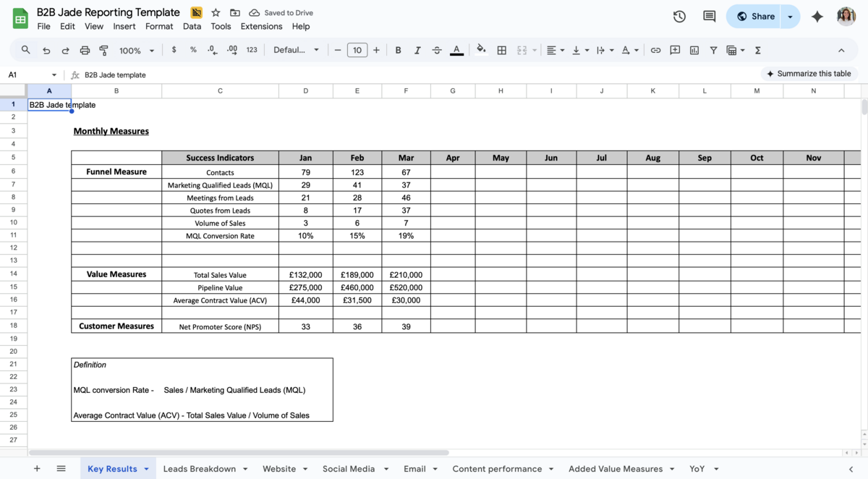The height and width of the screenshot is (479, 868).
Task: Switch to the Content performance tab
Action: (x=497, y=469)
